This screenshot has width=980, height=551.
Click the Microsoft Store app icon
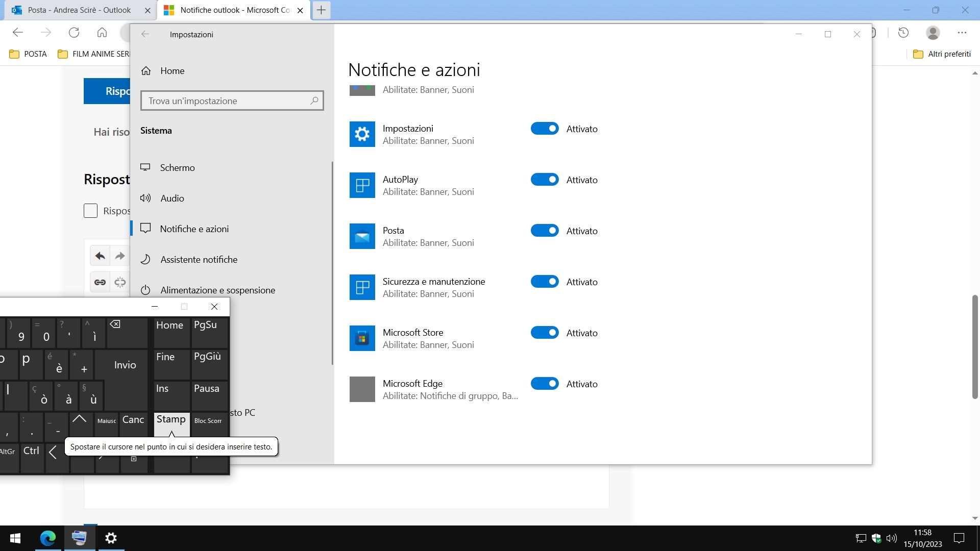pyautogui.click(x=362, y=338)
